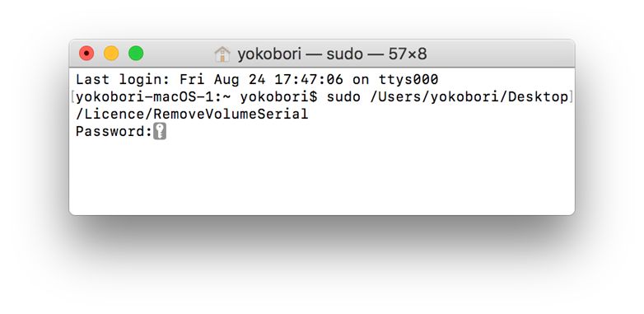This screenshot has width=644, height=314.
Task: Click the left bracket mark before the prompt
Action: click(72, 97)
